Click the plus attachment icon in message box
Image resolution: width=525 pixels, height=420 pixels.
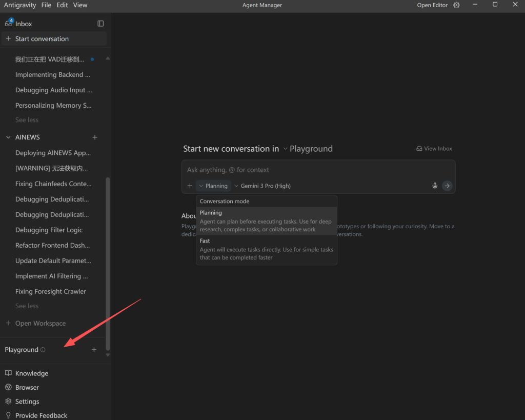pyautogui.click(x=190, y=186)
